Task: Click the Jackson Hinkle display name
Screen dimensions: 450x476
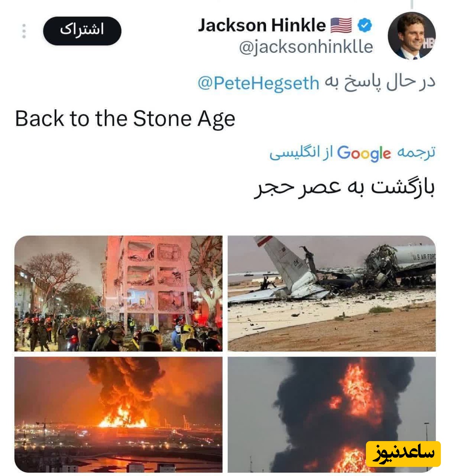Action: (x=262, y=25)
